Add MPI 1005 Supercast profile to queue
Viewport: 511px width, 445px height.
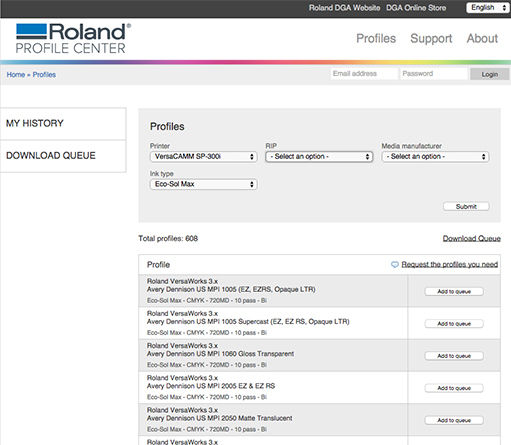(x=454, y=324)
